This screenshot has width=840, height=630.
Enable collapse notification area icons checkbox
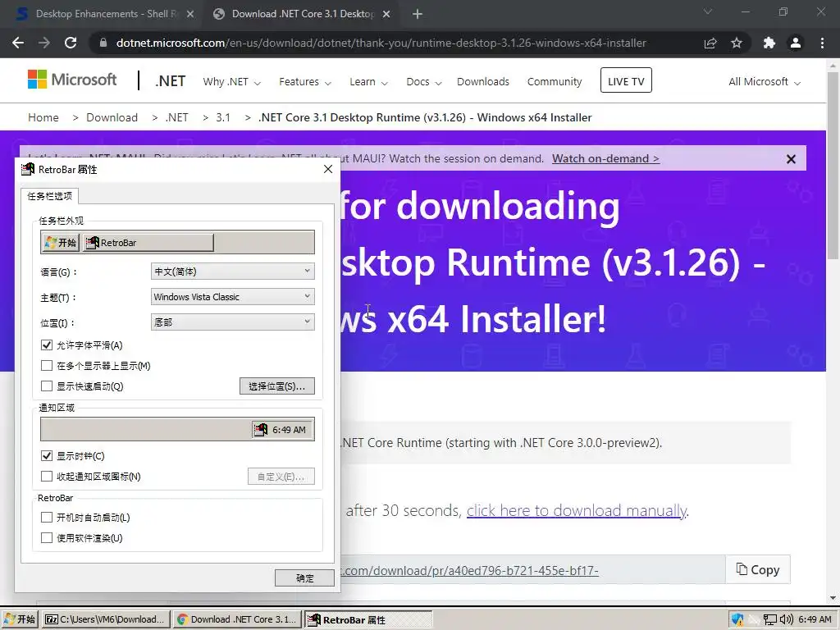tap(47, 477)
